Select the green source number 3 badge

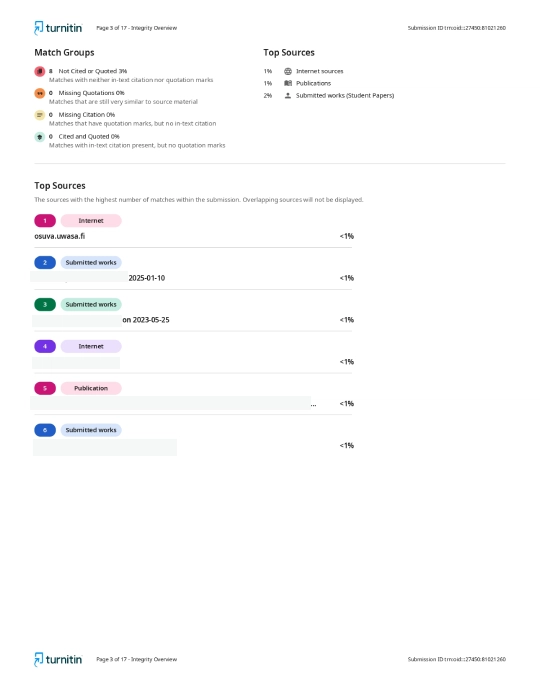[45, 304]
